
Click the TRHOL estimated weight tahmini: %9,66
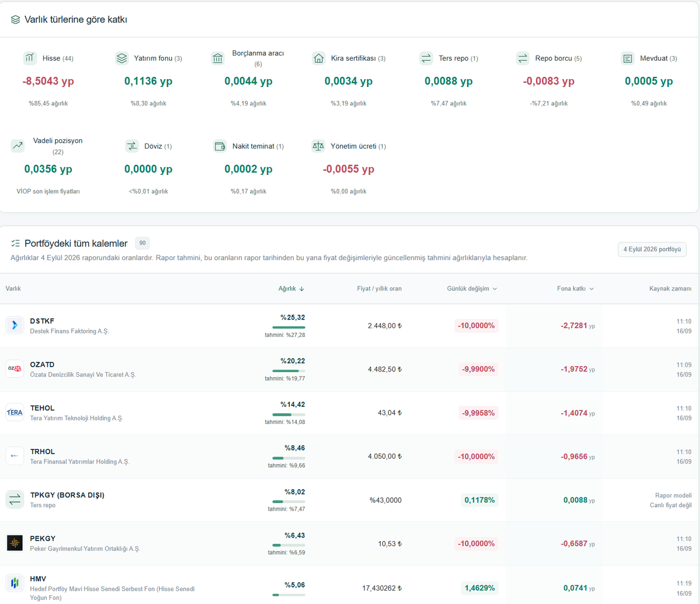(x=286, y=466)
